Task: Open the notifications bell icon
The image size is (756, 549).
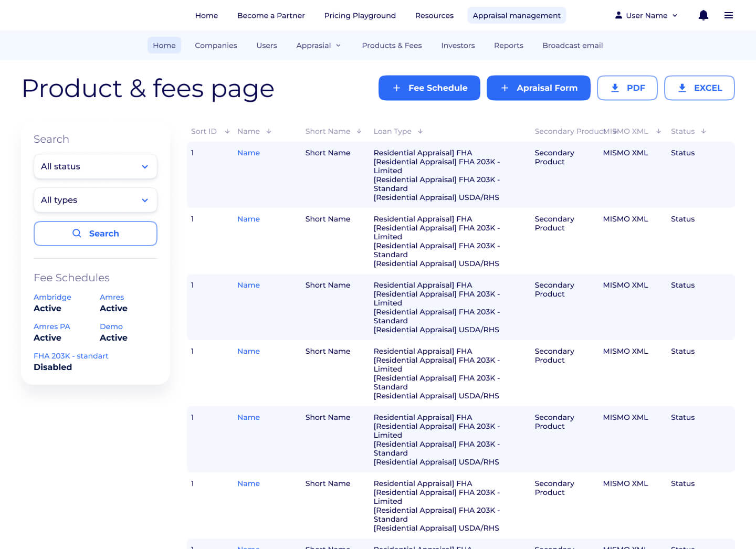Action: coord(703,15)
